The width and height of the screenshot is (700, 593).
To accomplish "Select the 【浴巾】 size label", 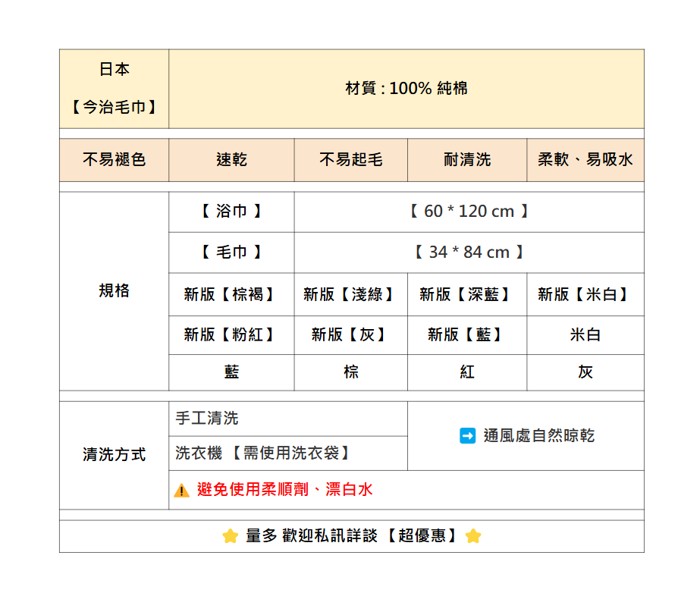I will click(231, 212).
